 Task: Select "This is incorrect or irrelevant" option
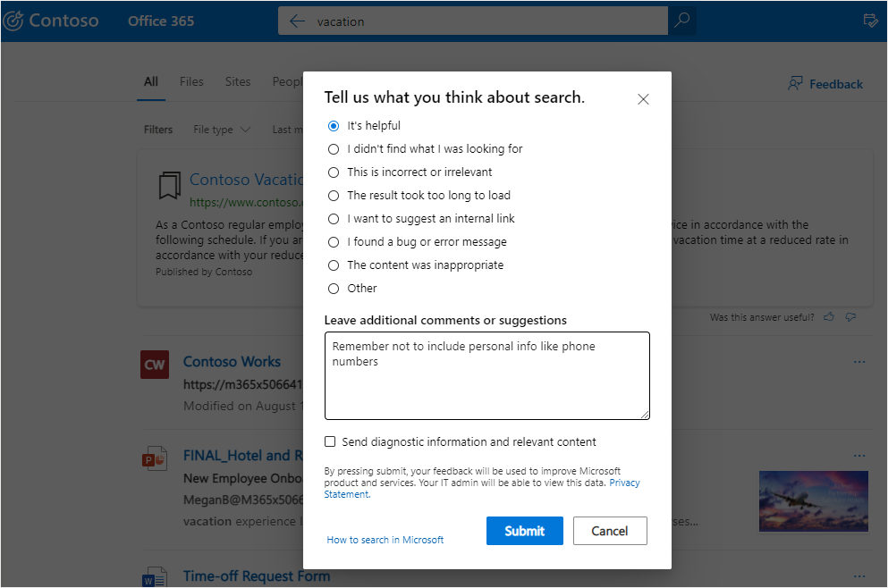coord(334,172)
